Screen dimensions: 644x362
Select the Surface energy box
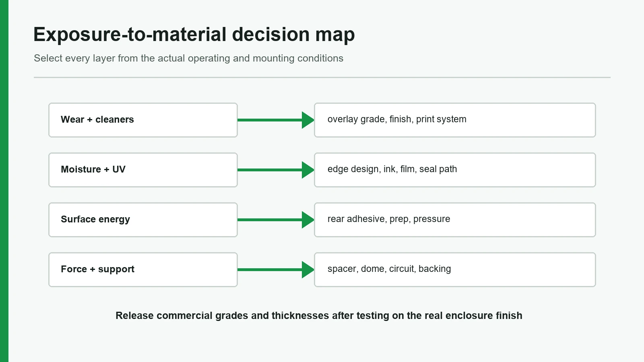coord(143,220)
